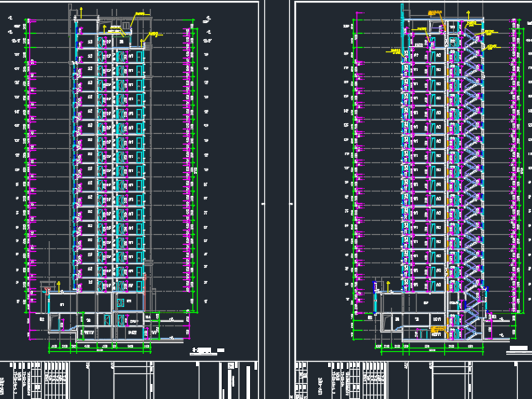Click small stamp box in left title block

tap(231, 365)
